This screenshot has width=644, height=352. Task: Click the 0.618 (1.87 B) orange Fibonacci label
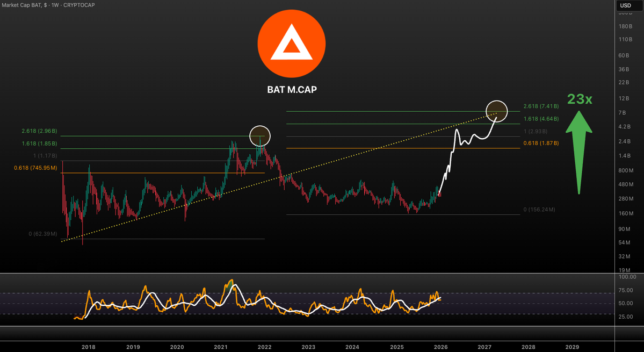pos(540,143)
